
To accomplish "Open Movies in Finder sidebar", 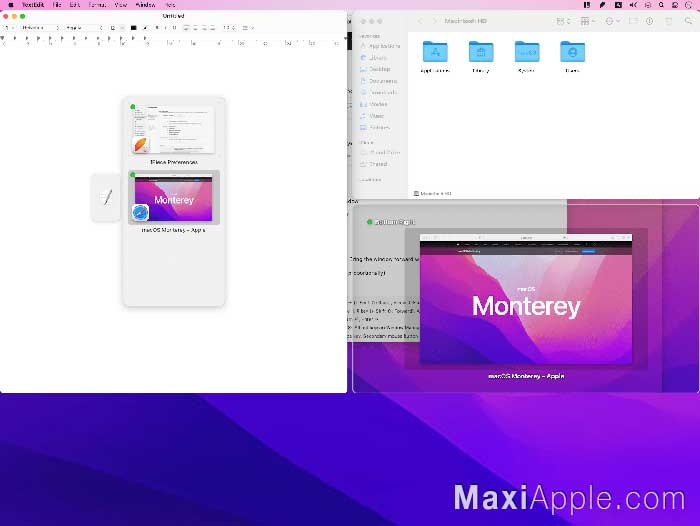I will tap(374, 104).
